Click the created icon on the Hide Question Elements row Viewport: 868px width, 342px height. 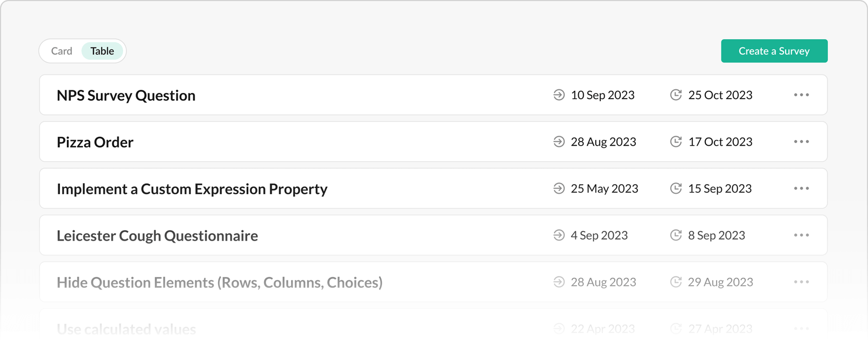pyautogui.click(x=559, y=282)
